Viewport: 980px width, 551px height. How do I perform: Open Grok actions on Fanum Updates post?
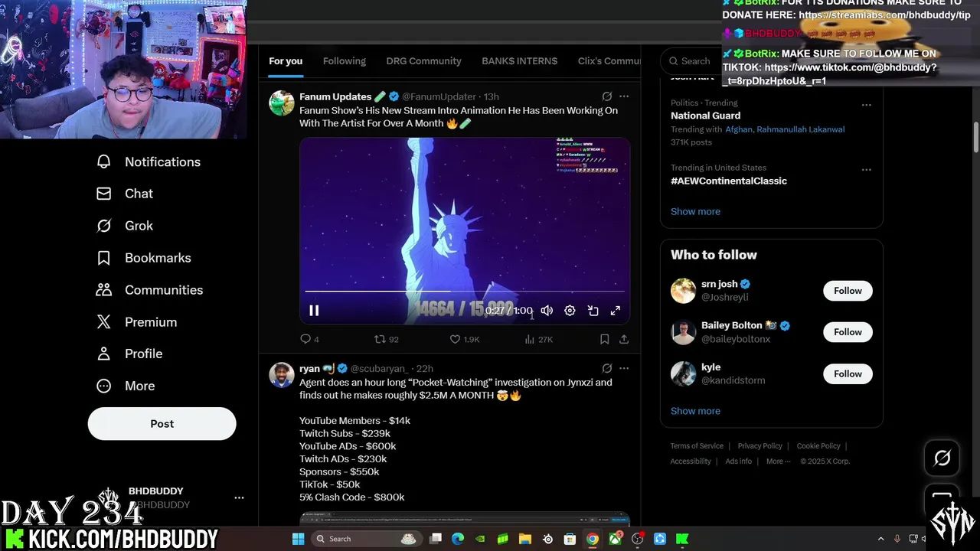[x=606, y=96]
